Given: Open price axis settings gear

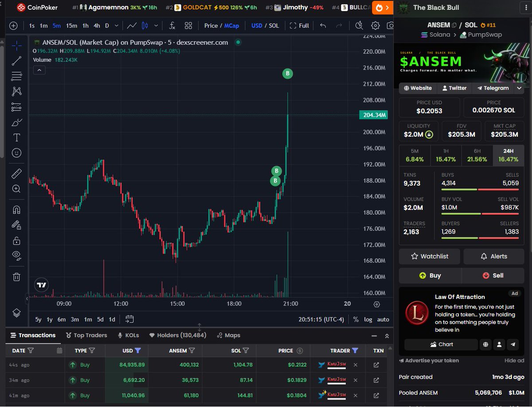Looking at the screenshot, I should point(377,304).
